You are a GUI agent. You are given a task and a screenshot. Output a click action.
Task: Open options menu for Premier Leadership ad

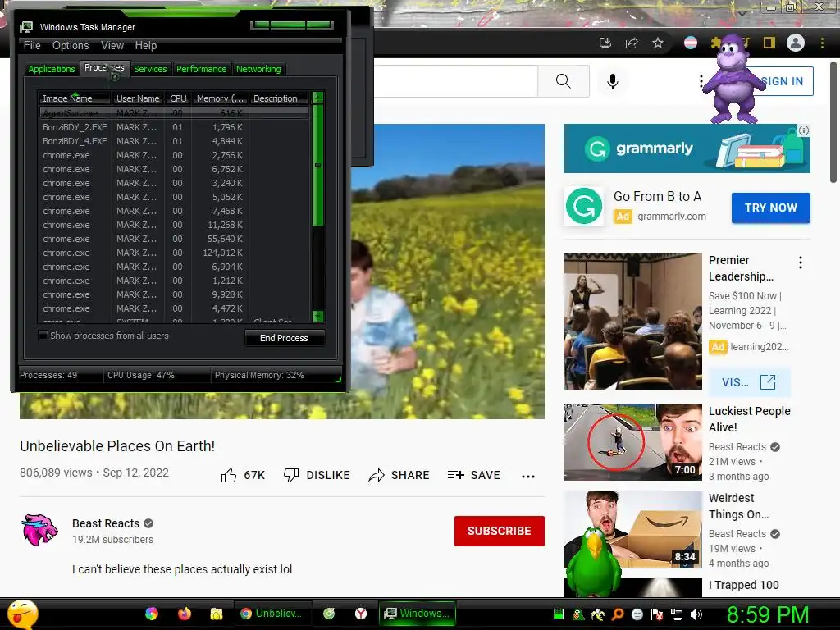[x=801, y=262]
